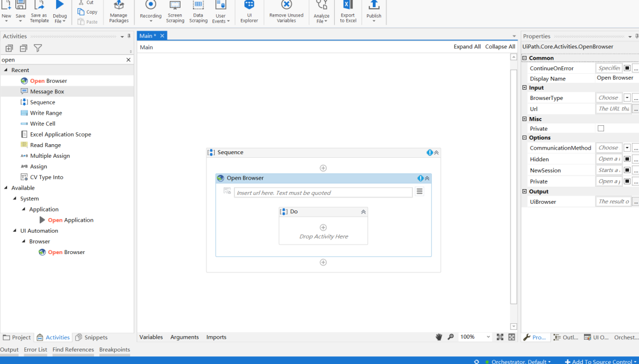This screenshot has width=639, height=364.
Task: Open the Breakpoints panel
Action: coord(115,350)
